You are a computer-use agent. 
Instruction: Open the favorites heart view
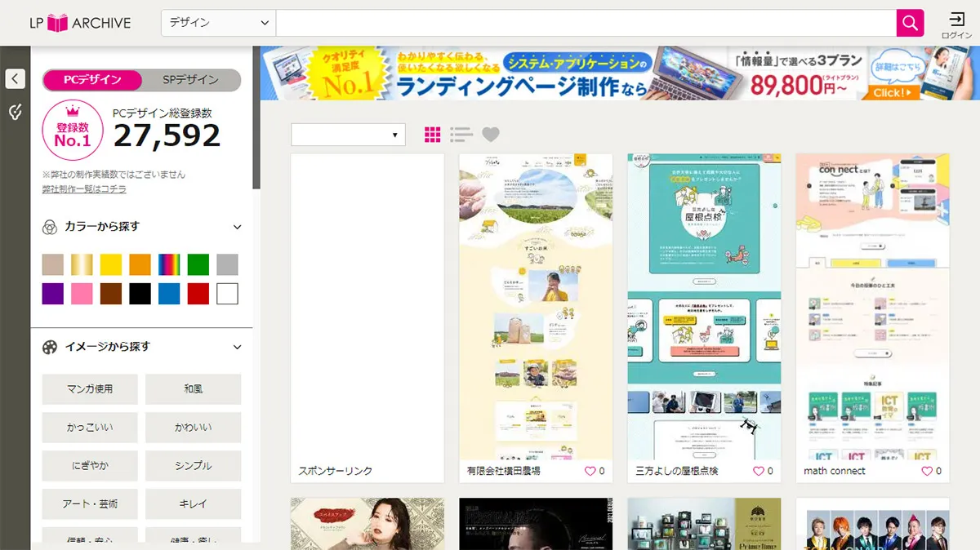(x=490, y=134)
